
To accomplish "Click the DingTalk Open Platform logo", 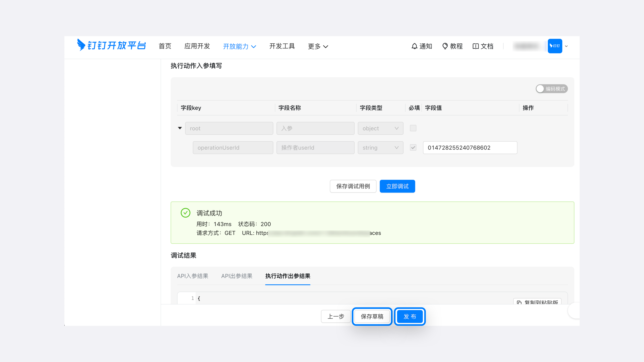I will (x=111, y=45).
